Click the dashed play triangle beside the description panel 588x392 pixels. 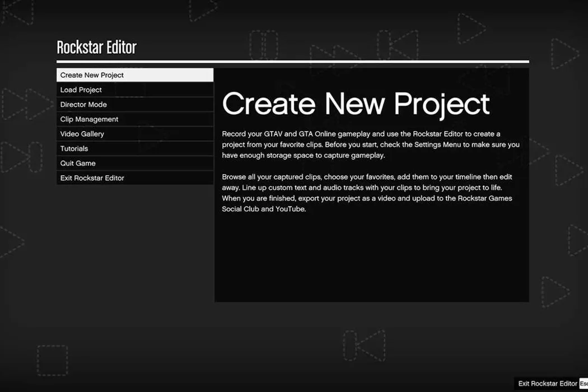click(x=554, y=291)
